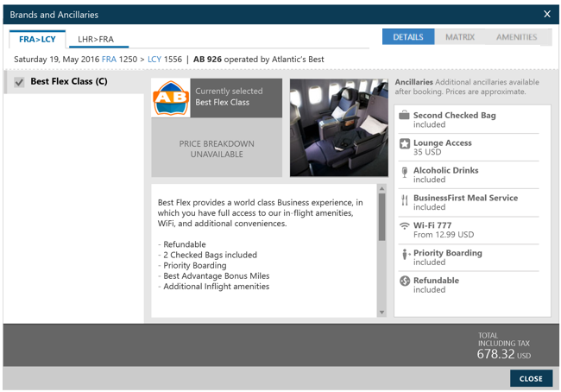Click the FRA airport code link
This screenshot has width=561, height=392.
[x=109, y=60]
